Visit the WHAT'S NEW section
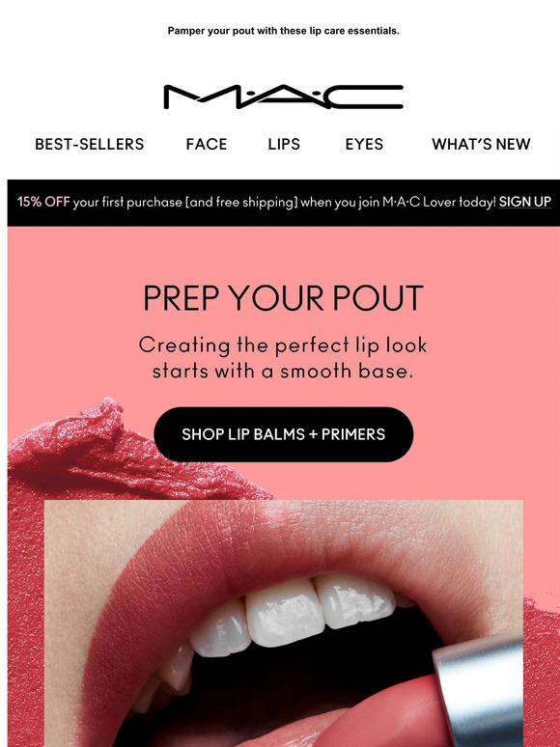Image resolution: width=560 pixels, height=747 pixels. pyautogui.click(x=481, y=144)
